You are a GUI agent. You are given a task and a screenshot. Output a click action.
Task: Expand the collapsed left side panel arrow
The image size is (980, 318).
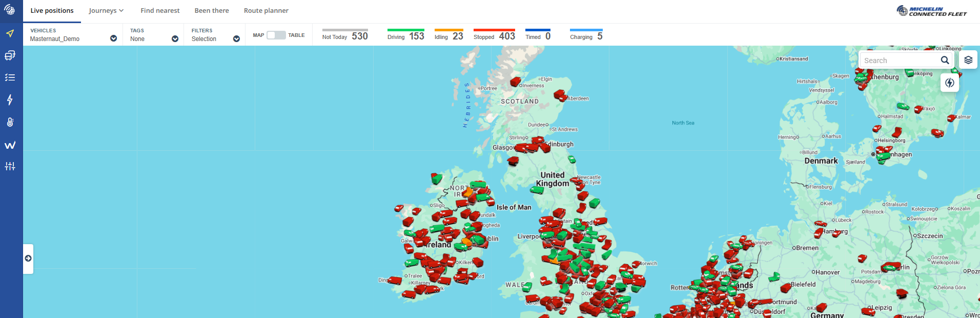click(28, 259)
